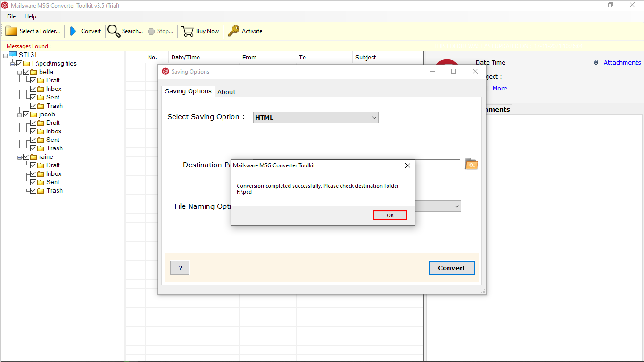Click the Destination Path input field
The image size is (644, 362).
click(438, 165)
